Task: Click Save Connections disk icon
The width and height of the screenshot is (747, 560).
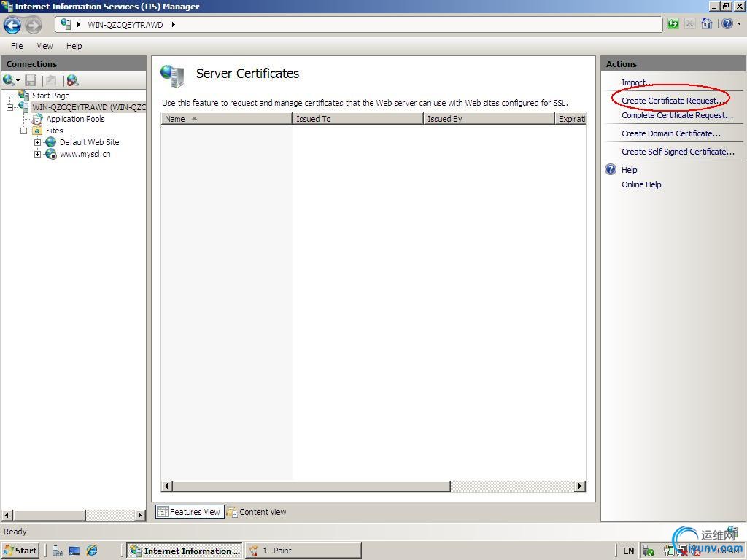Action: [31, 80]
